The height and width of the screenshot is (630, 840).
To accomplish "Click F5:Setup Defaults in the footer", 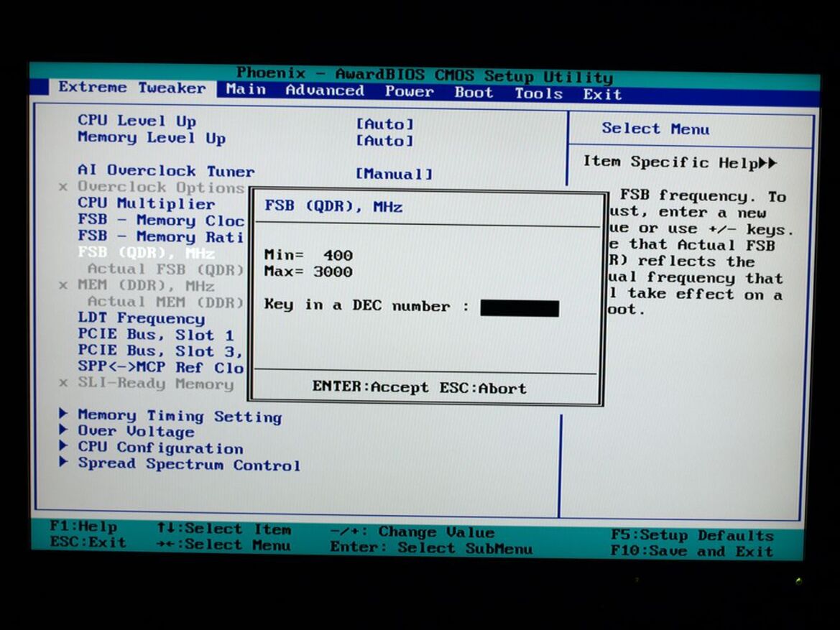I will point(692,535).
